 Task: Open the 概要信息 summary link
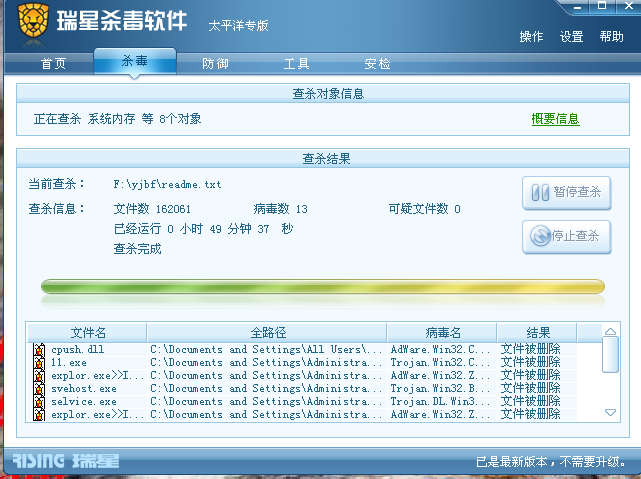pyautogui.click(x=555, y=119)
